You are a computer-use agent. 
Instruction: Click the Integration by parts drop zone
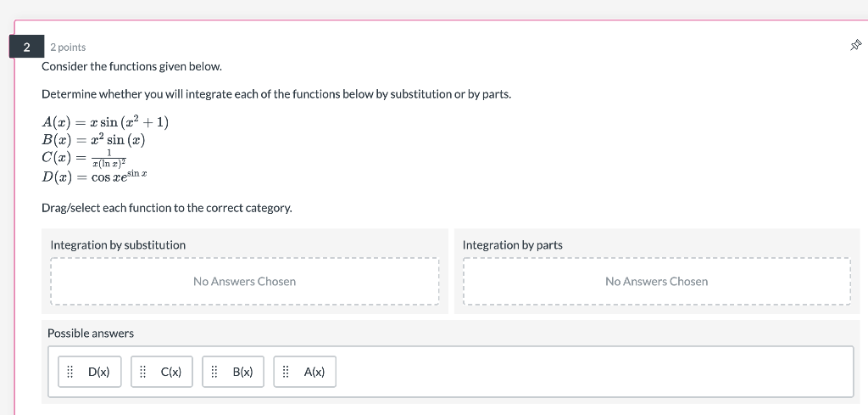657,281
